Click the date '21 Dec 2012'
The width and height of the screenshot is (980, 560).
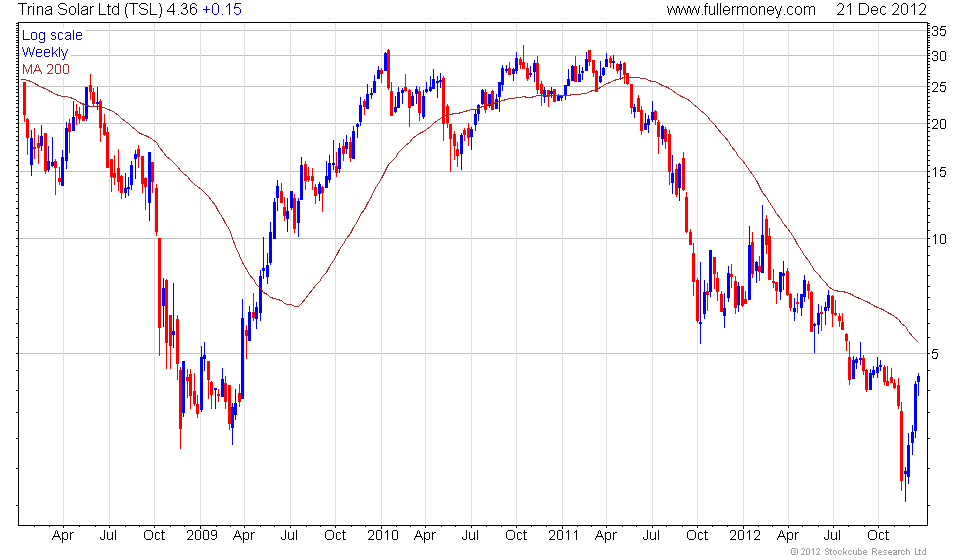coord(881,10)
